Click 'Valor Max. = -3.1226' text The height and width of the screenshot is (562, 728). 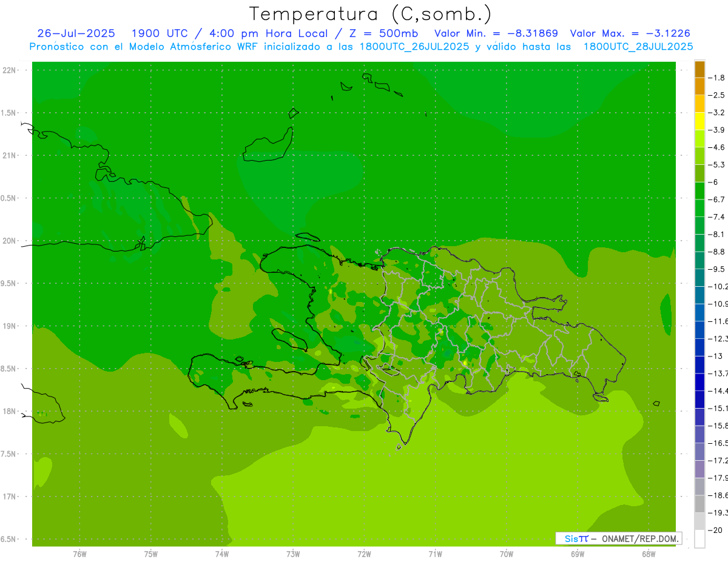pyautogui.click(x=630, y=33)
